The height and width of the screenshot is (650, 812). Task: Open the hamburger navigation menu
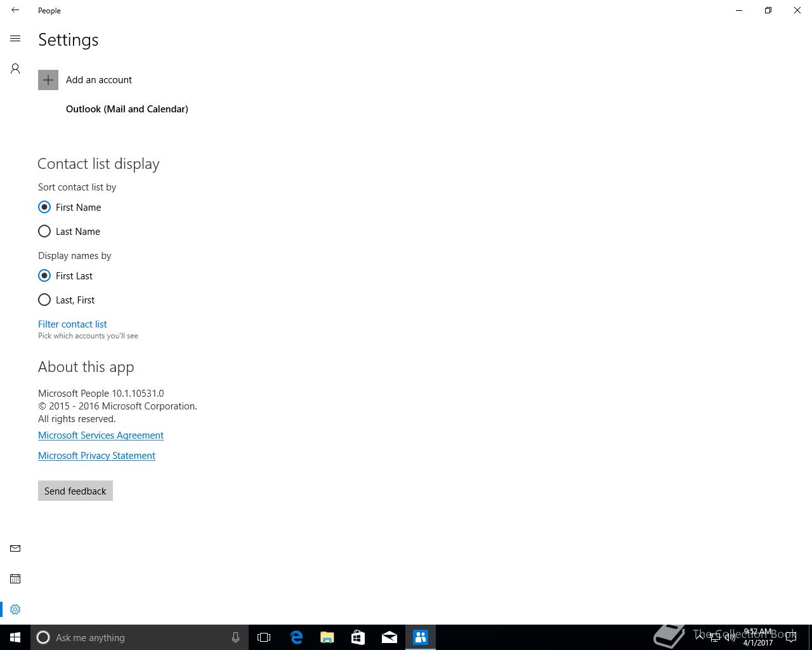click(15, 39)
